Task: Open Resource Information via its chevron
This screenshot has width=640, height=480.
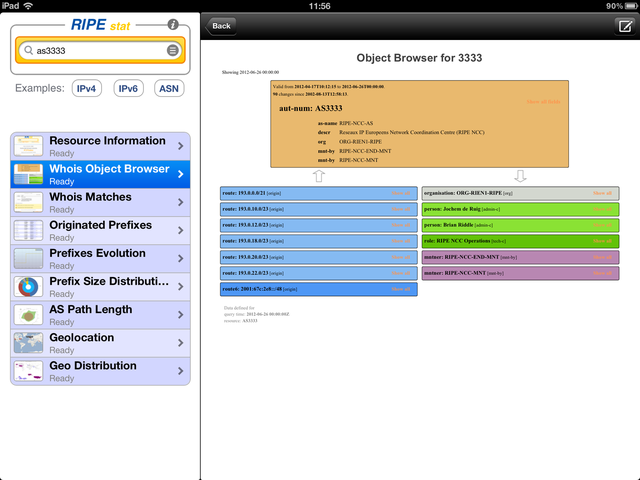Action: point(181,146)
